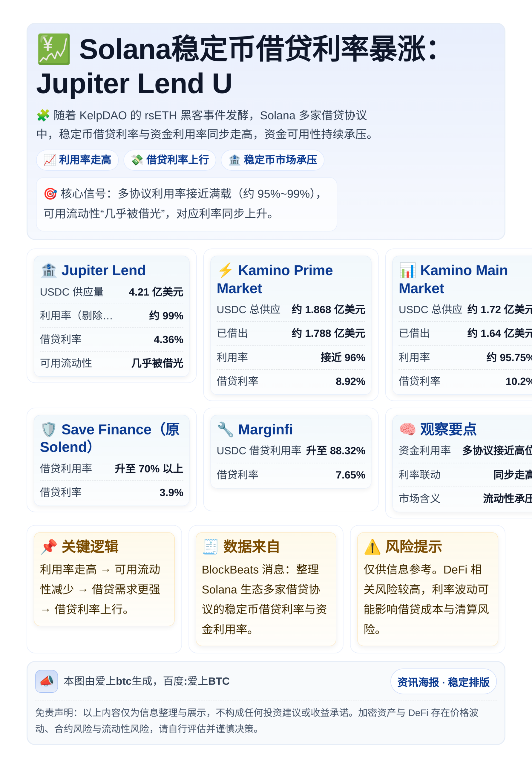532x765 pixels.
Task: Select the 借贷利率上行 tag pill
Action: [170, 160]
